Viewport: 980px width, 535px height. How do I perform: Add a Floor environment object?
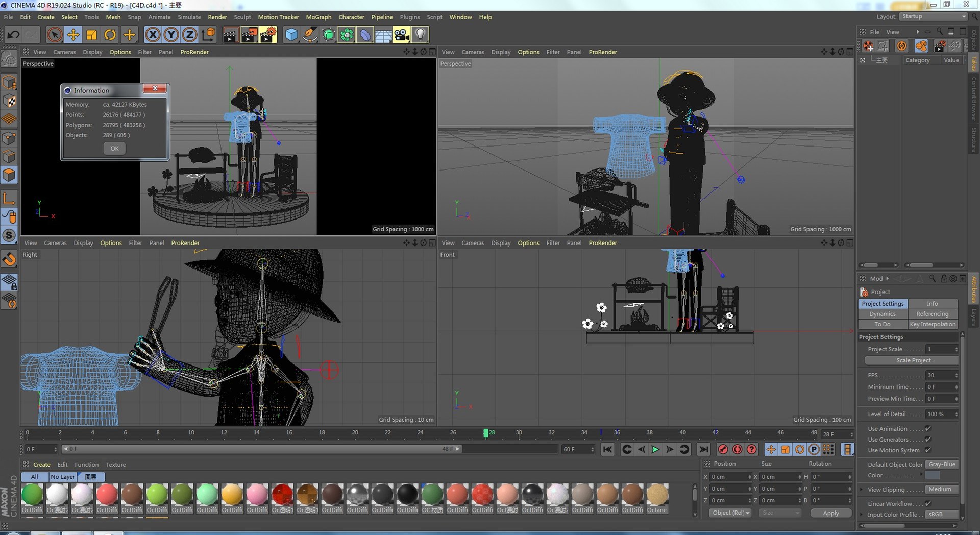(383, 35)
